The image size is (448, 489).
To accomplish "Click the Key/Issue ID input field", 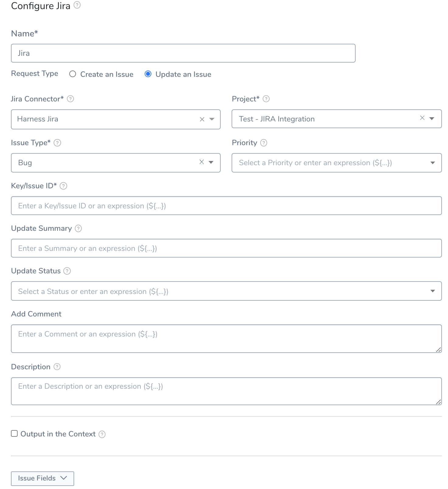I will coord(226,206).
